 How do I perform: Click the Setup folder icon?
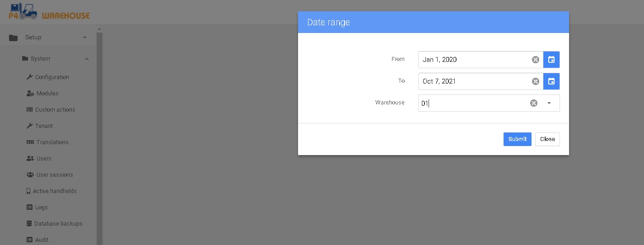(14, 38)
